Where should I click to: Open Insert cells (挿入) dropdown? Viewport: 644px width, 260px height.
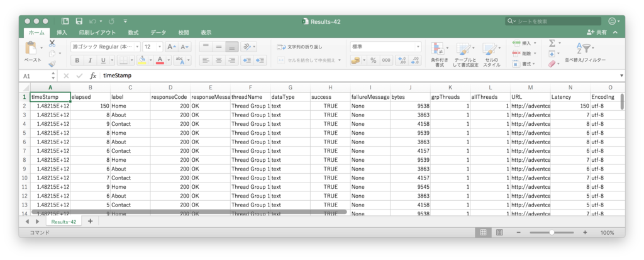click(x=525, y=43)
